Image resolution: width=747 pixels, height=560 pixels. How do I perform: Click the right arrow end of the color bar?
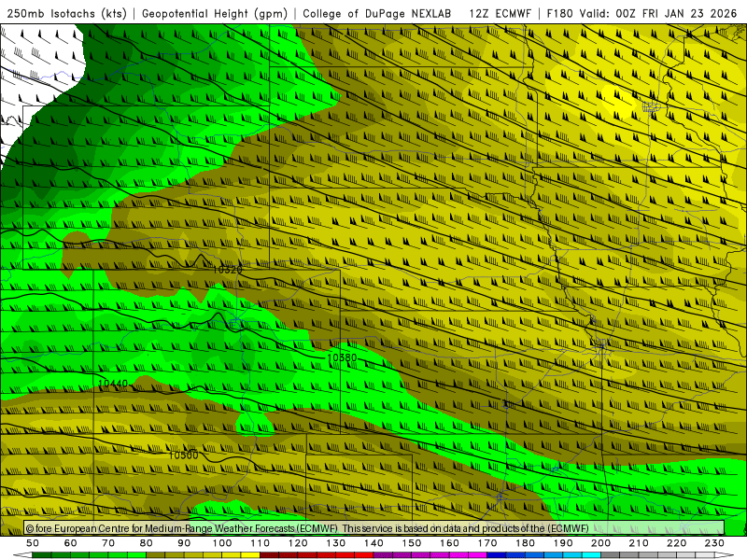(x=725, y=555)
